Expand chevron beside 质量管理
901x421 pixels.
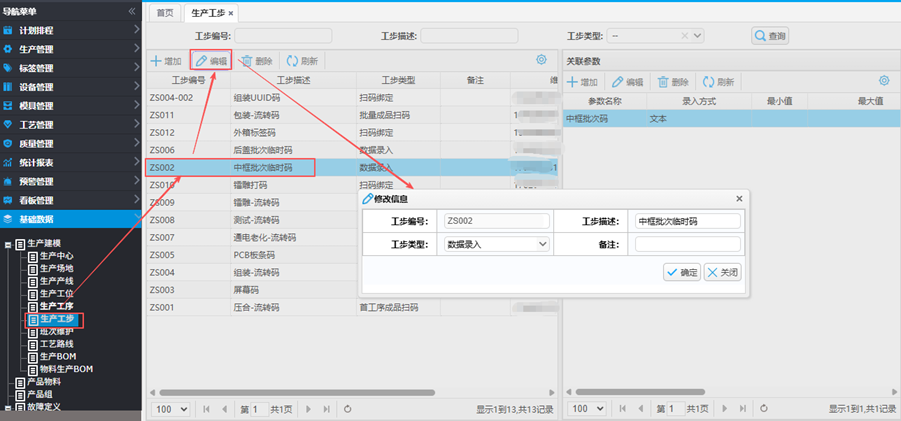click(x=136, y=142)
